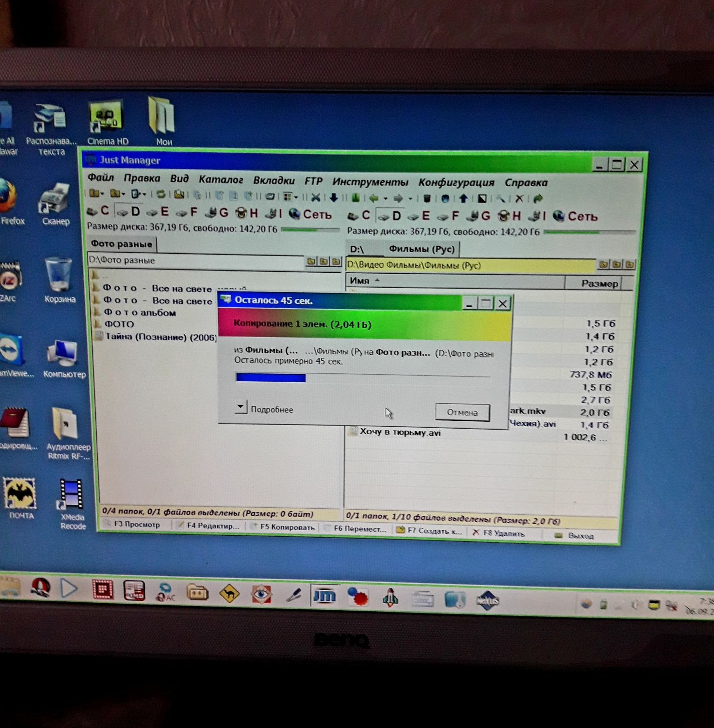Click the blue up-arrow toolbar icon

pos(464,199)
